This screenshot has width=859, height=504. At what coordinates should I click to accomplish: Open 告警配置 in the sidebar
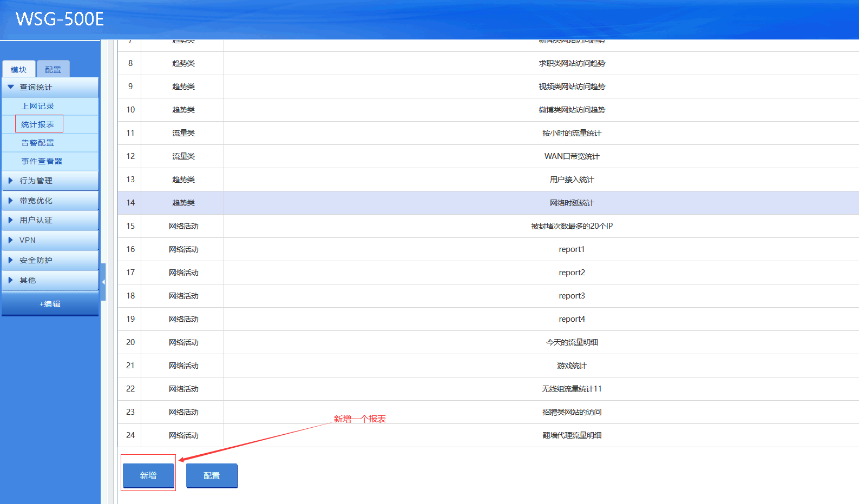click(38, 143)
